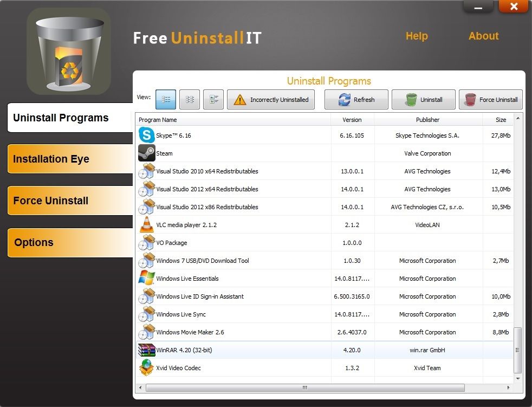Open the Options sidebar tab
532x407 pixels.
point(70,242)
